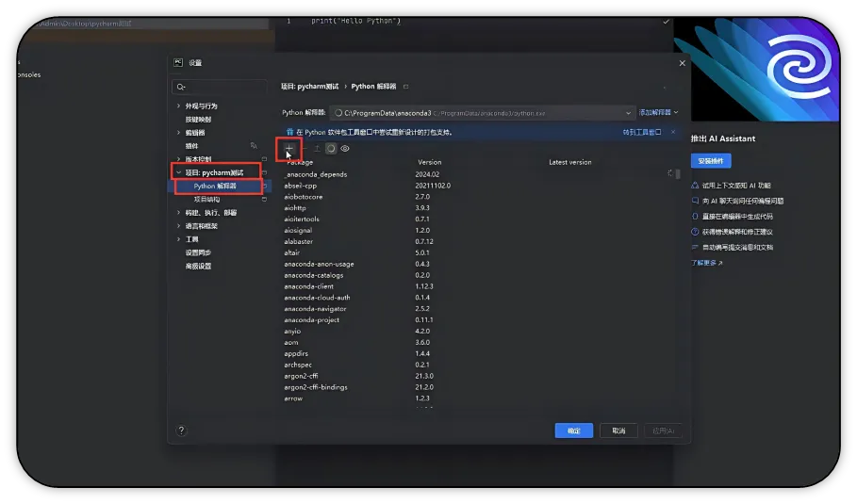
Task: Close the settings dialog with X
Action: 682,63
